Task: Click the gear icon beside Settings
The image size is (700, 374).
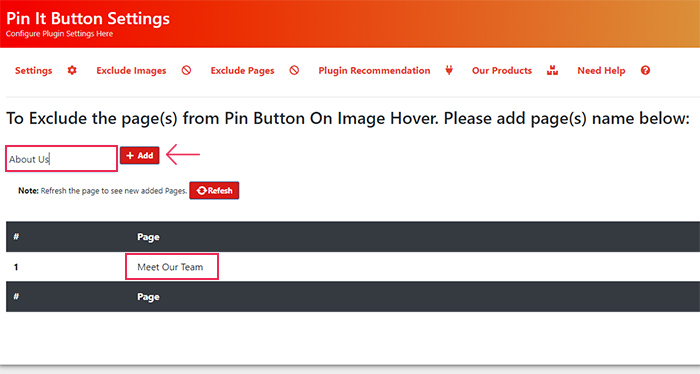Action: pyautogui.click(x=72, y=70)
